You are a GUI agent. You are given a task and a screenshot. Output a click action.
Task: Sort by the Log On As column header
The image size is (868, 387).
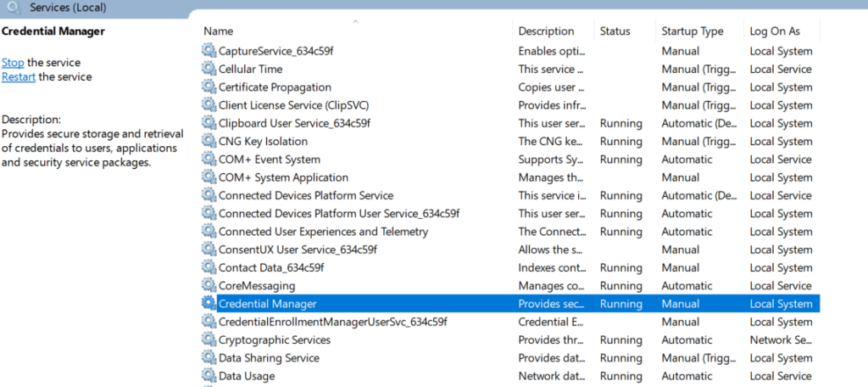[775, 31]
